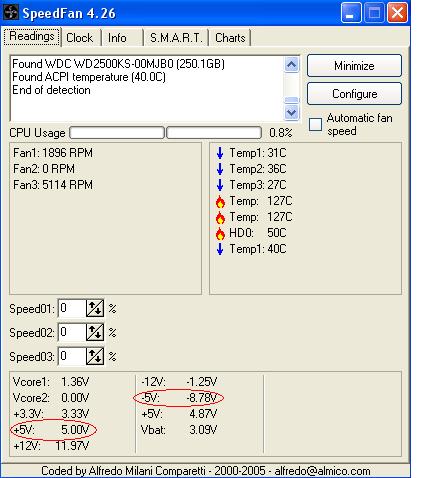Screen dimensions: 423x478
Task: Click the Speed01 up/down stepper arrows
Action: coord(95,308)
